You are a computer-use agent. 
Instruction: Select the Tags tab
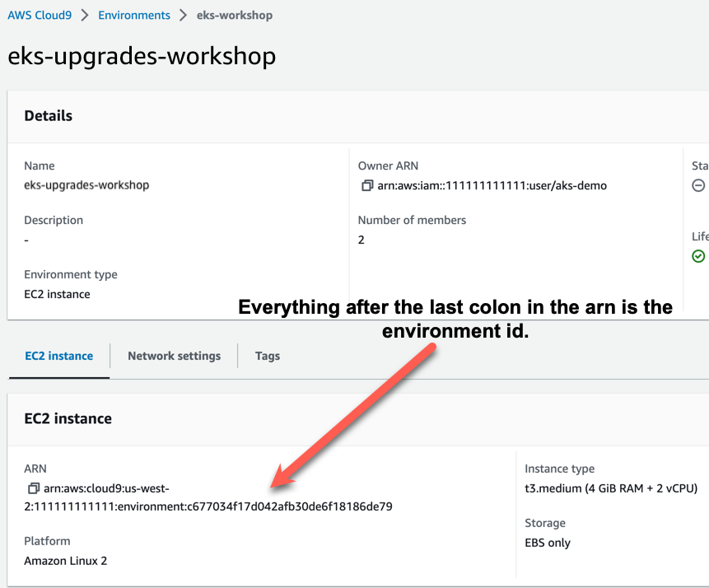point(268,356)
